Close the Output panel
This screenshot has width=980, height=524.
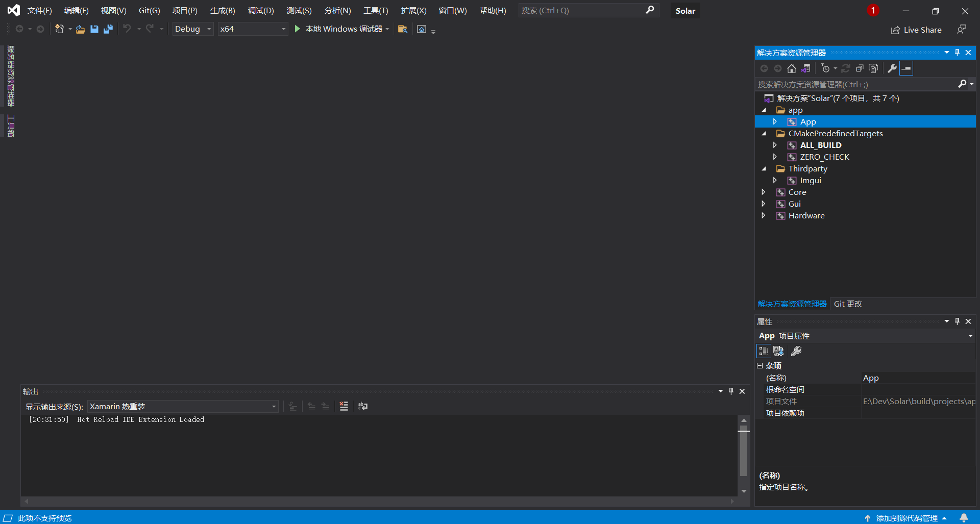coord(742,391)
